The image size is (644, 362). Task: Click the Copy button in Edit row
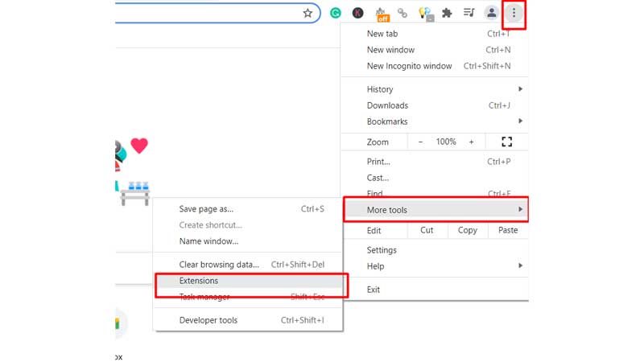pos(467,230)
